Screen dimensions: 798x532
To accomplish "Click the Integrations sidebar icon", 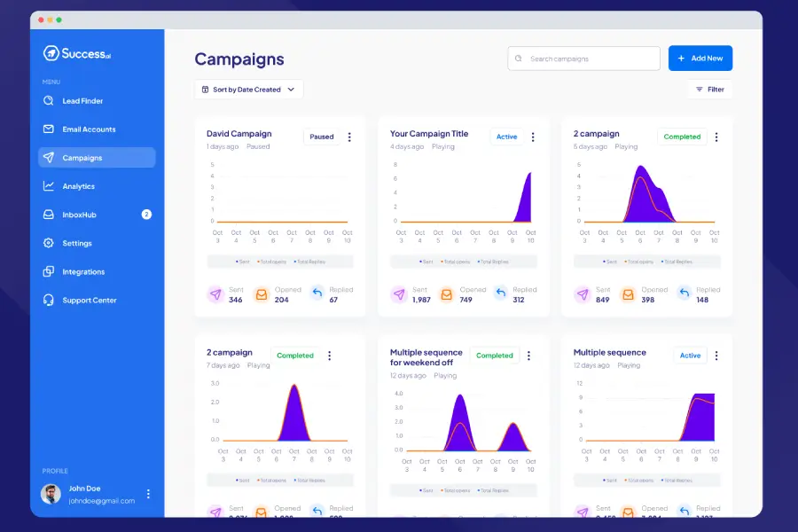I will [49, 272].
